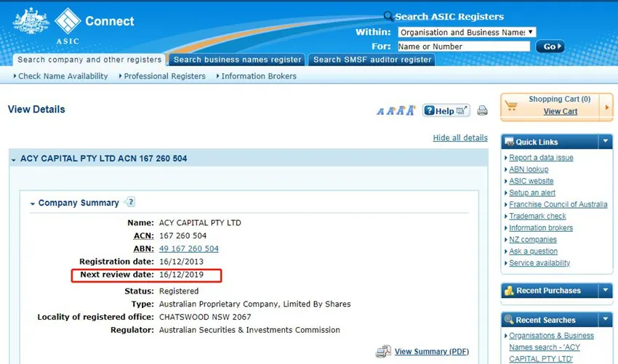Screen dimensions: 618x364
Task: Open the recent search for ACY CAPITAL PTY LTD
Action: pos(551,347)
